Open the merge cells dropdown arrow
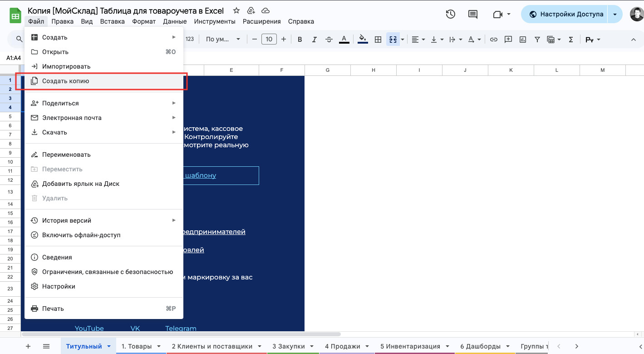This screenshot has width=644, height=354. pyautogui.click(x=403, y=40)
